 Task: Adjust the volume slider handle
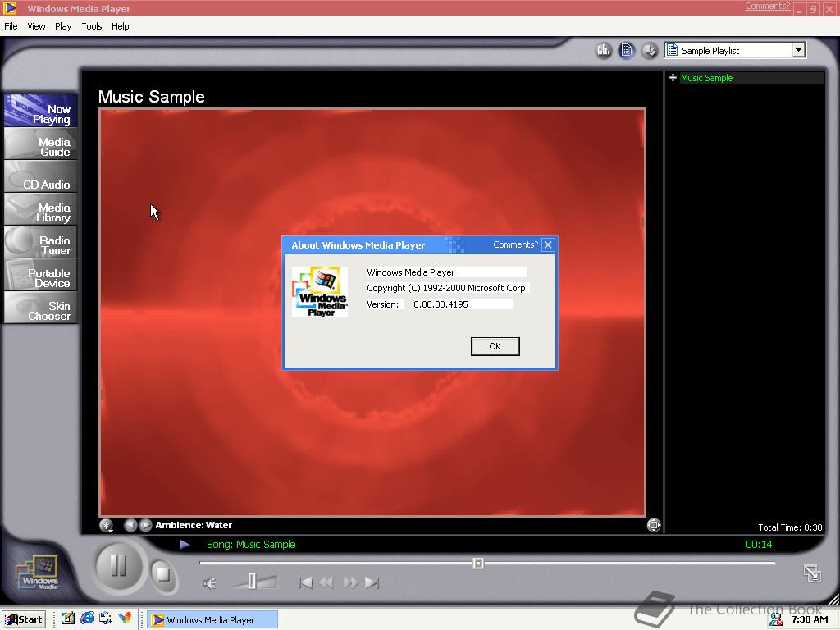(x=252, y=582)
